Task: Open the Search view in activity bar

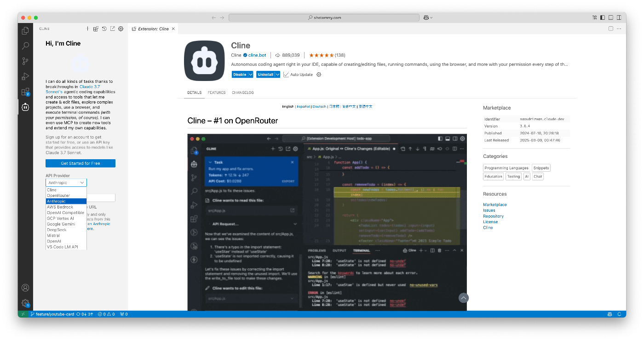Action: click(x=25, y=46)
